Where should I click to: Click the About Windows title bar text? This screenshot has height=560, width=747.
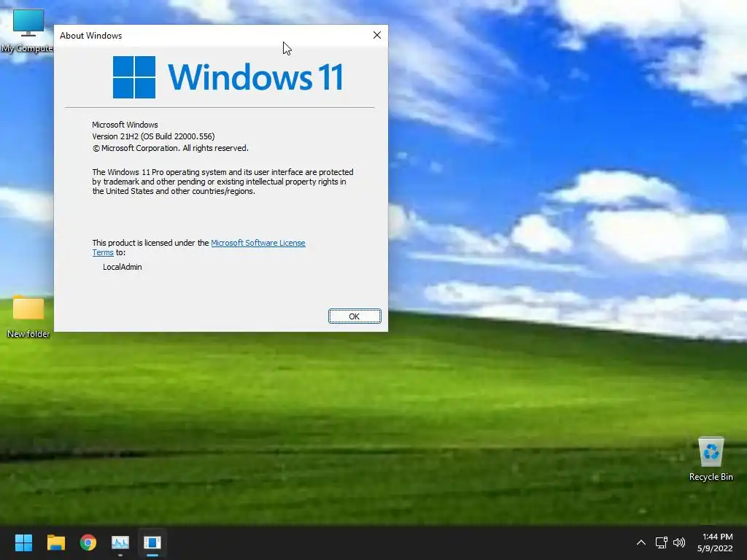pos(91,36)
